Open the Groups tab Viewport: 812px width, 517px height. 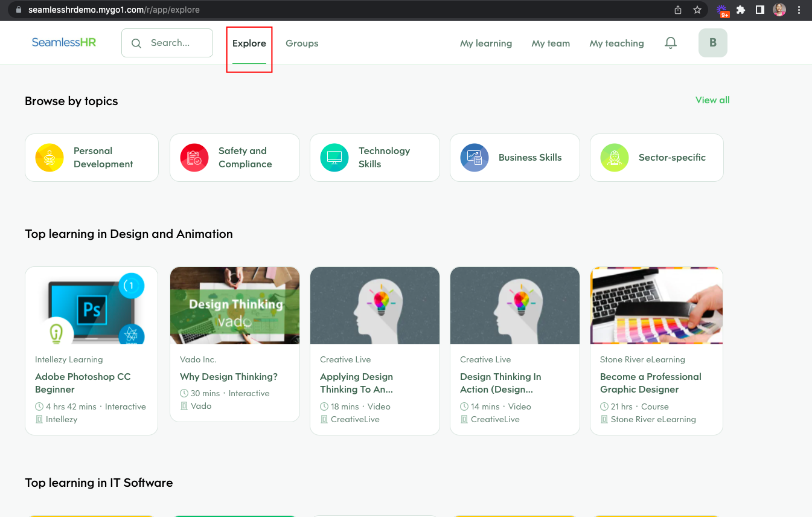click(302, 43)
